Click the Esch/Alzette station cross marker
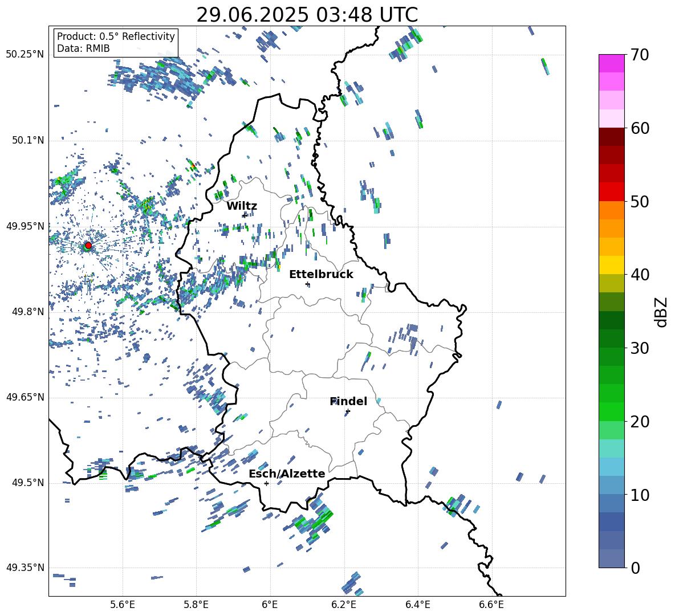The width and height of the screenshot is (675, 616). [266, 483]
